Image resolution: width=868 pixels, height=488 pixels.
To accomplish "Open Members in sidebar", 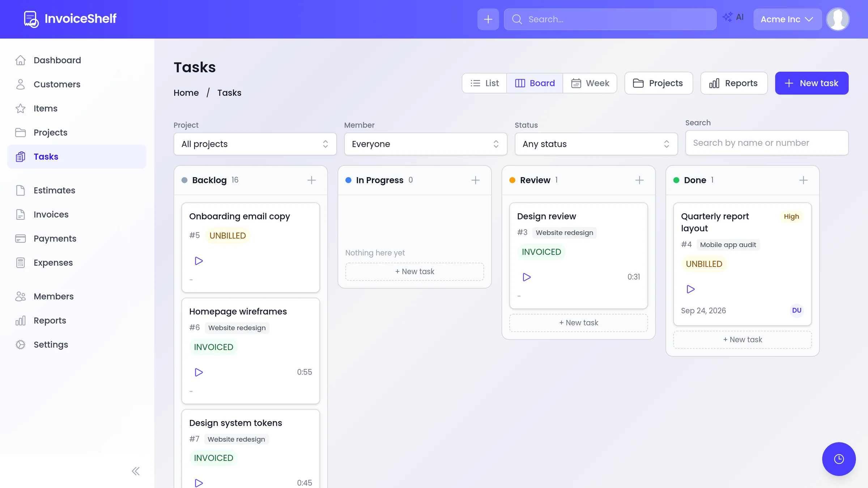I will [77, 296].
